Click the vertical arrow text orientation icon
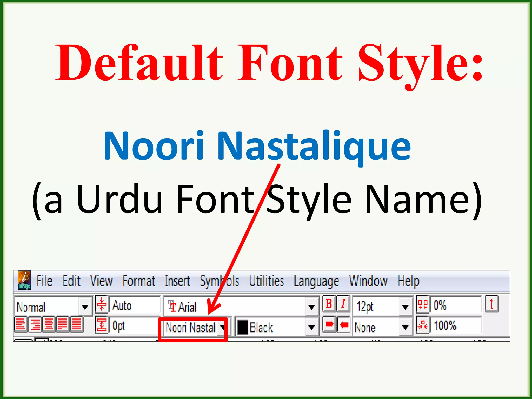Screen dimensions: 532x399 (x=491, y=304)
